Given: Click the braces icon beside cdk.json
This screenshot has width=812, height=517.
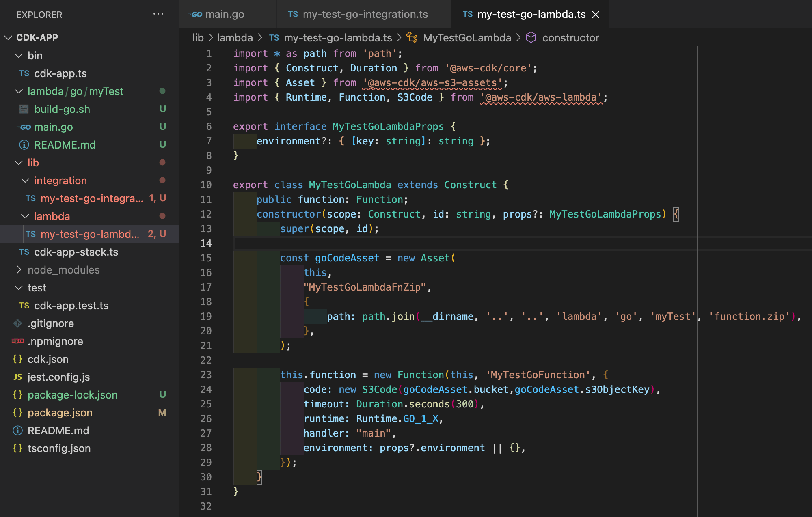Looking at the screenshot, I should pyautogui.click(x=17, y=359).
